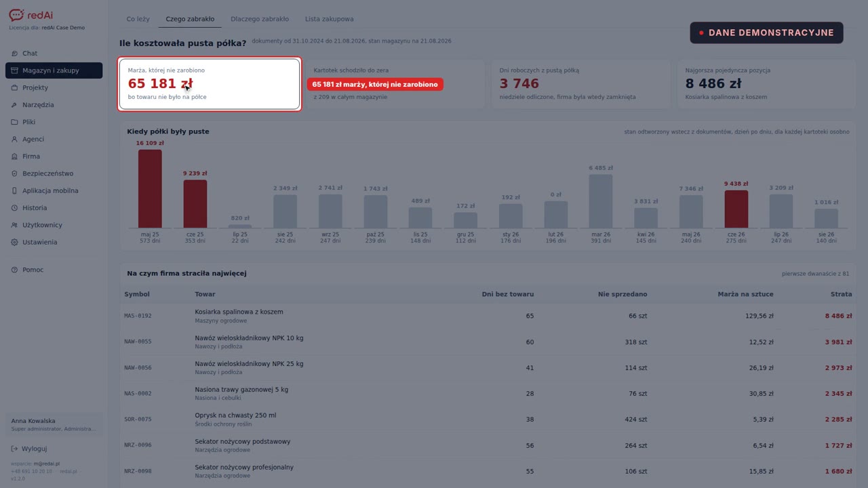
Task: Log out with the Wyloguj button
Action: tap(29, 449)
